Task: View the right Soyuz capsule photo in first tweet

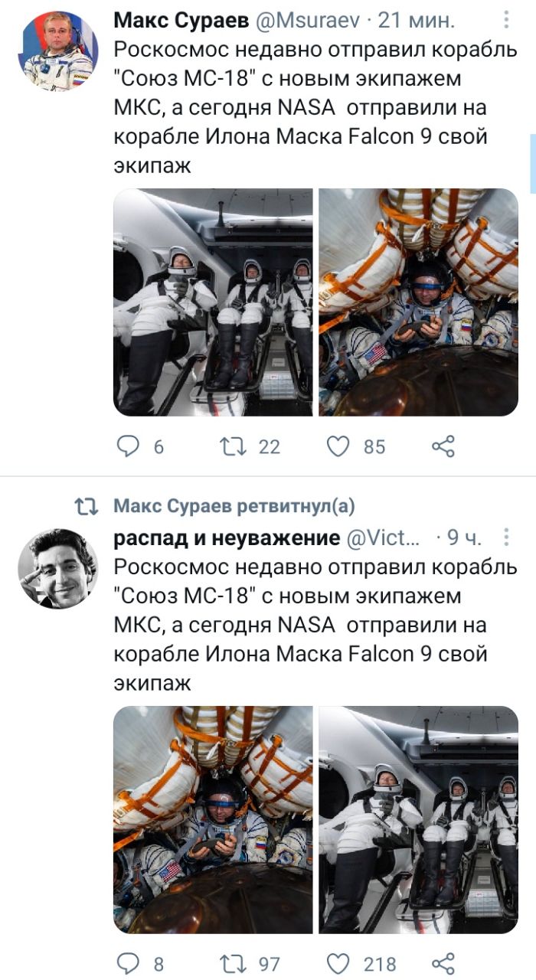Action: 419,302
